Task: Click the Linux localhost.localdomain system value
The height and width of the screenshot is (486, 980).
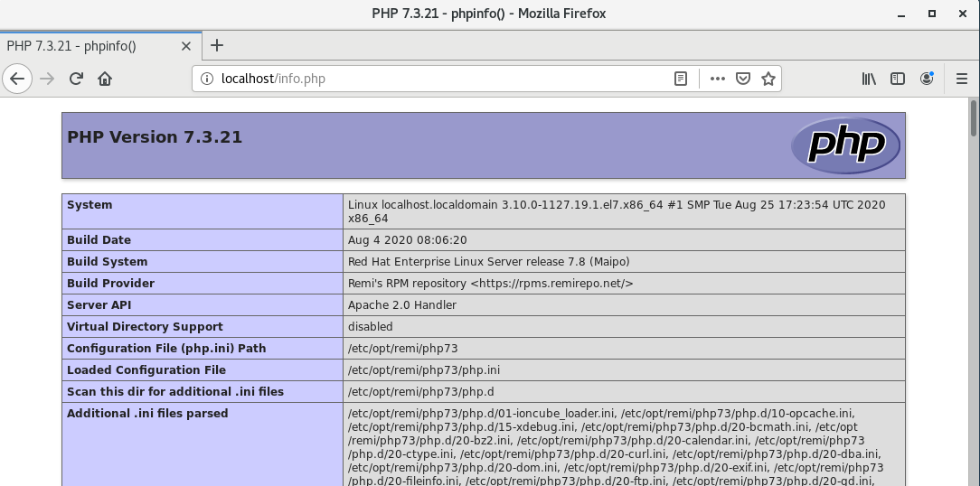Action: coord(617,211)
